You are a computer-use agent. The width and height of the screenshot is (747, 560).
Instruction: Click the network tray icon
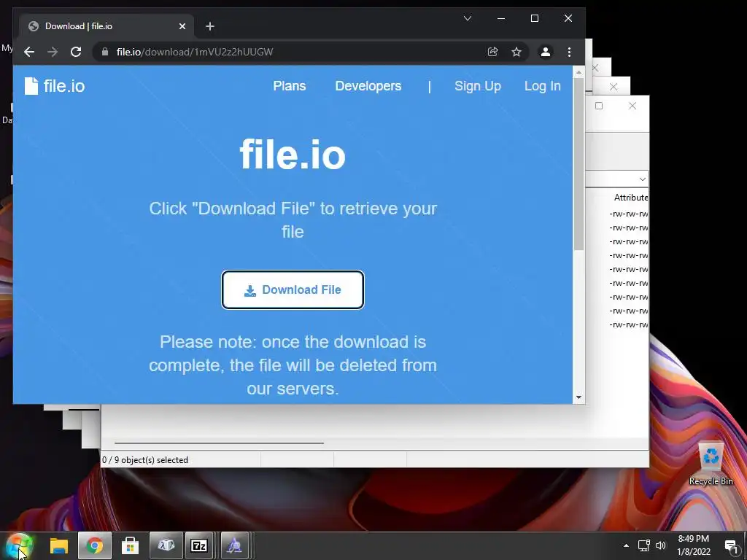(643, 545)
